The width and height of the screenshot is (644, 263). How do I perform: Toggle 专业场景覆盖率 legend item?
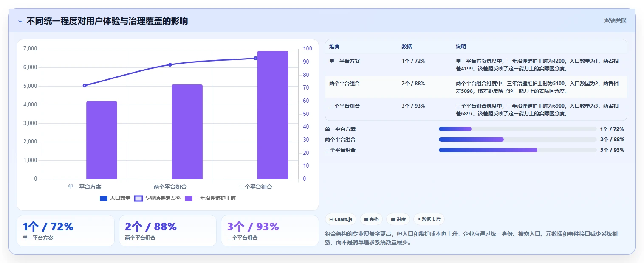pyautogui.click(x=158, y=198)
